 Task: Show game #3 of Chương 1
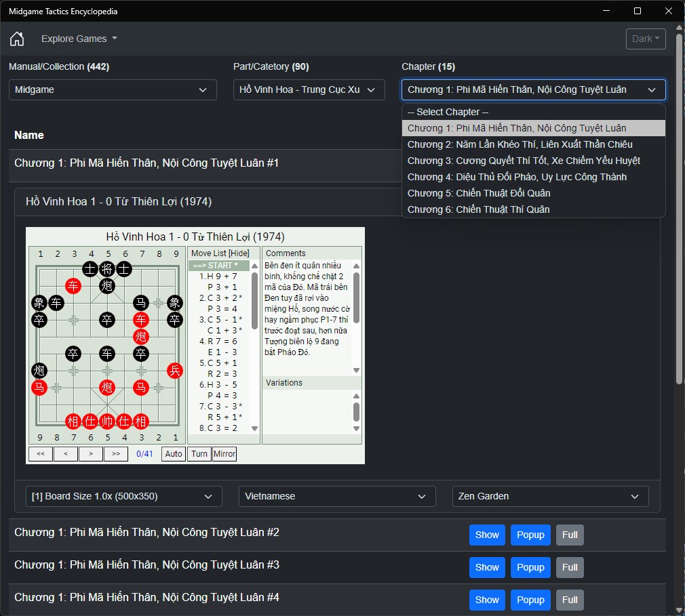[487, 567]
